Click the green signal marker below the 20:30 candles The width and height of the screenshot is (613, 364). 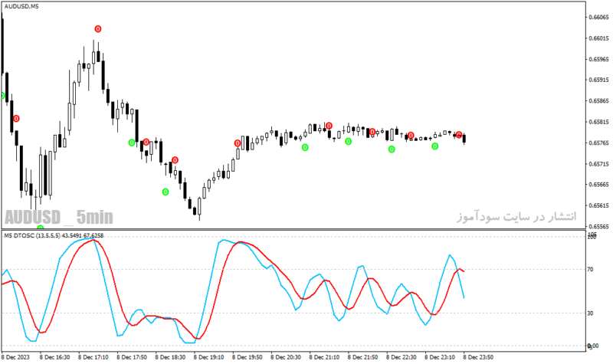tap(305, 147)
